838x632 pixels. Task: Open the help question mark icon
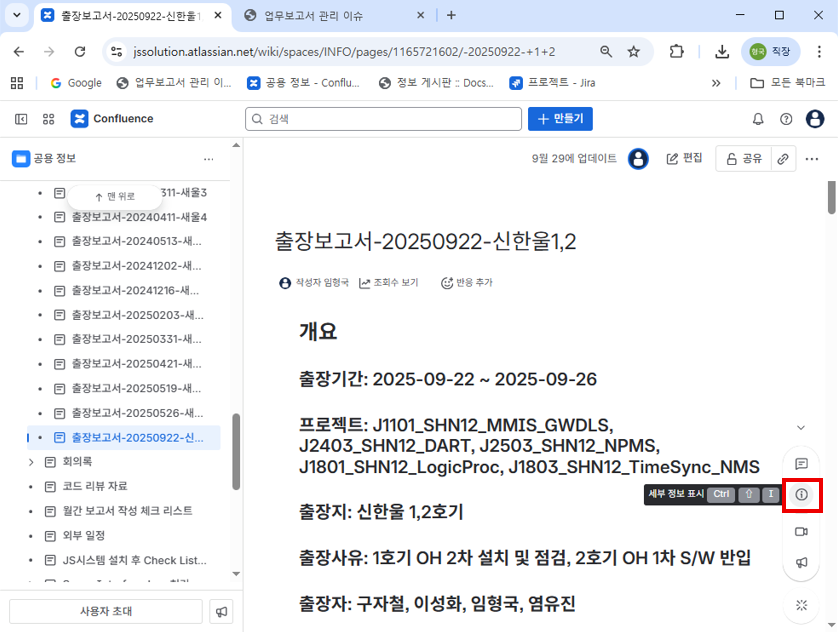click(x=786, y=119)
